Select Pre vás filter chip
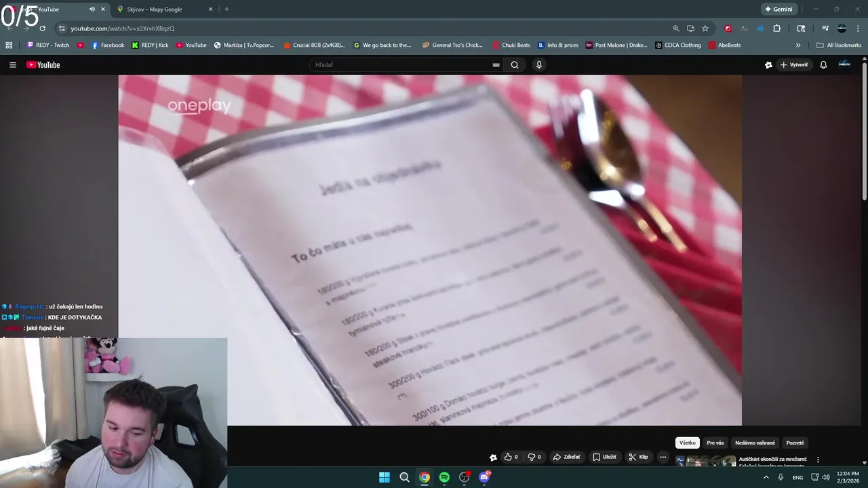868x488 pixels. point(715,443)
